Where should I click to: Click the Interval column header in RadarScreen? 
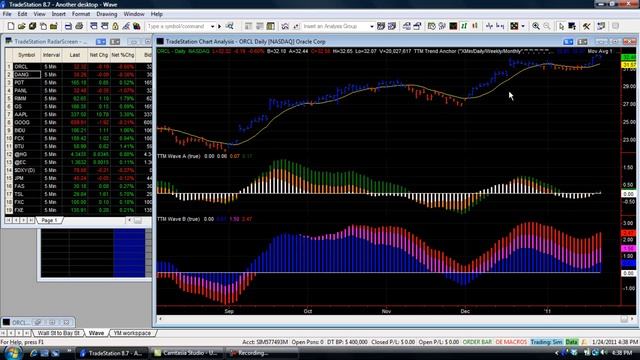[51, 55]
